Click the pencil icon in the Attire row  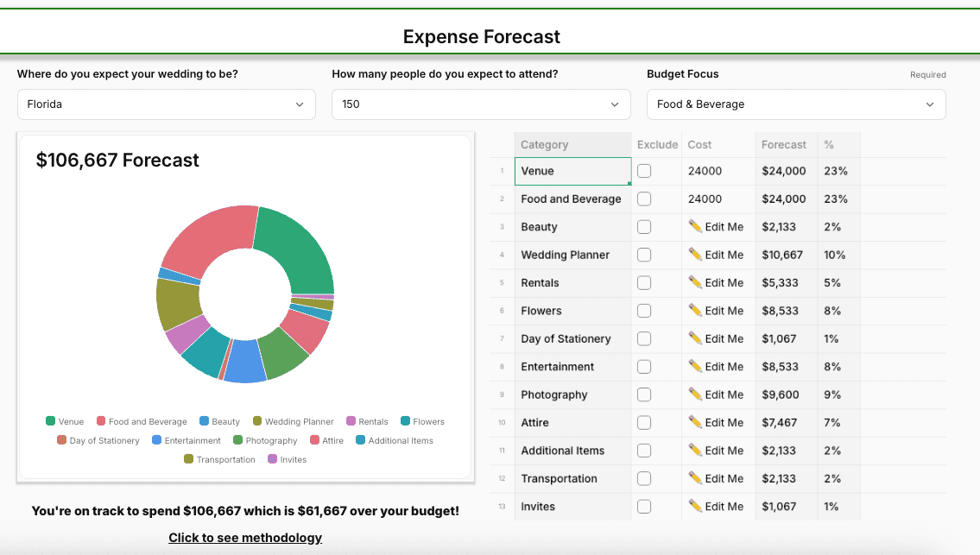point(695,422)
